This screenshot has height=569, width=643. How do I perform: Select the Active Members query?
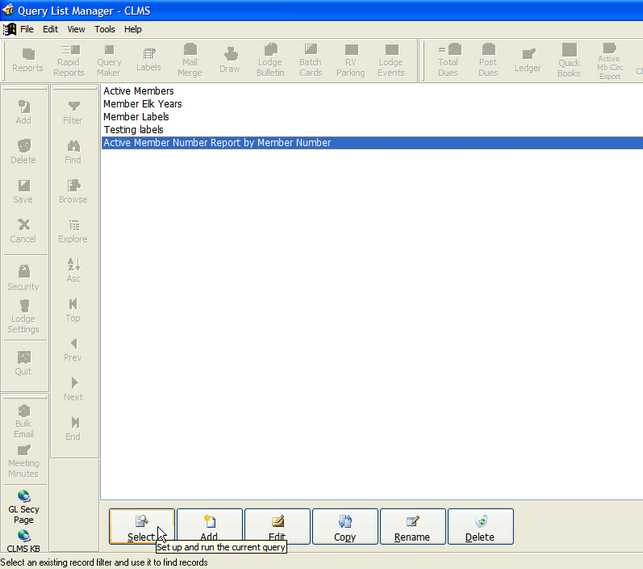(x=138, y=91)
